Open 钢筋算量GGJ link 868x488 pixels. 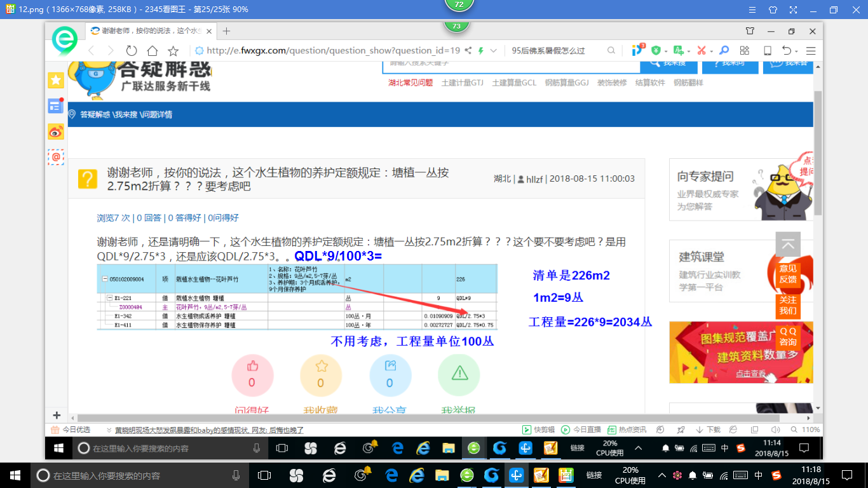[x=567, y=83]
